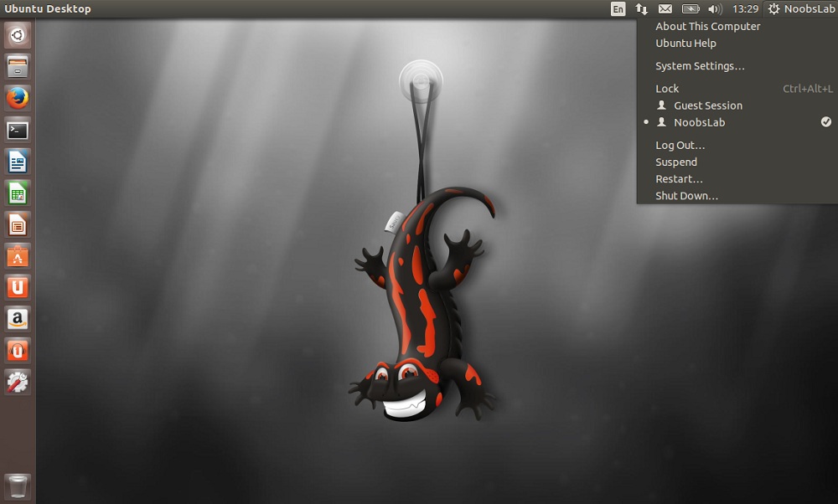
Task: Open the 13:29 clock indicator
Action: coord(745,8)
